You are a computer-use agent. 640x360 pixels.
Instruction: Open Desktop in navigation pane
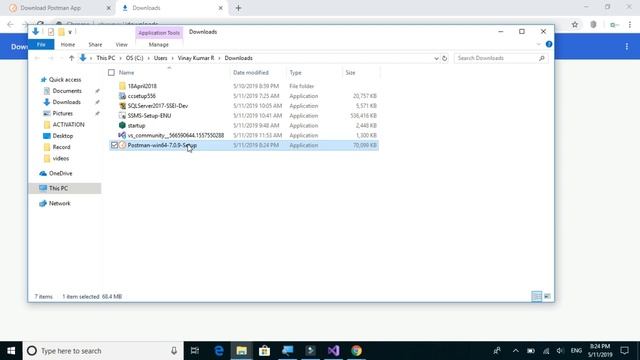[62, 136]
